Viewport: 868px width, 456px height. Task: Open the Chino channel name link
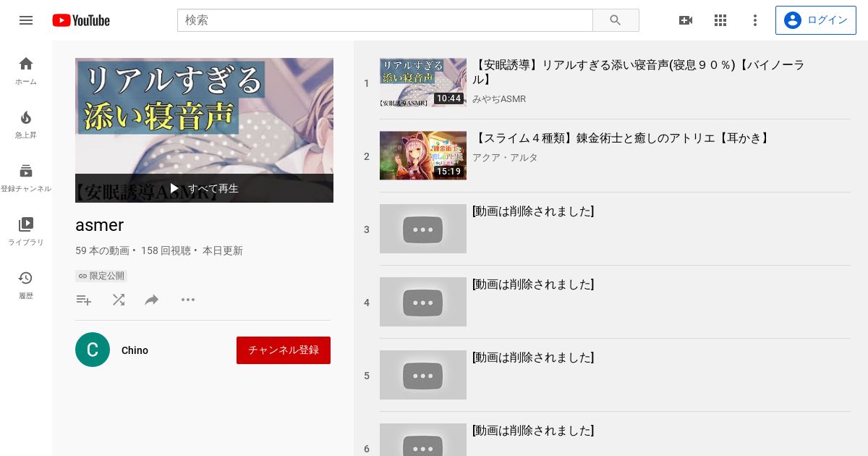135,350
